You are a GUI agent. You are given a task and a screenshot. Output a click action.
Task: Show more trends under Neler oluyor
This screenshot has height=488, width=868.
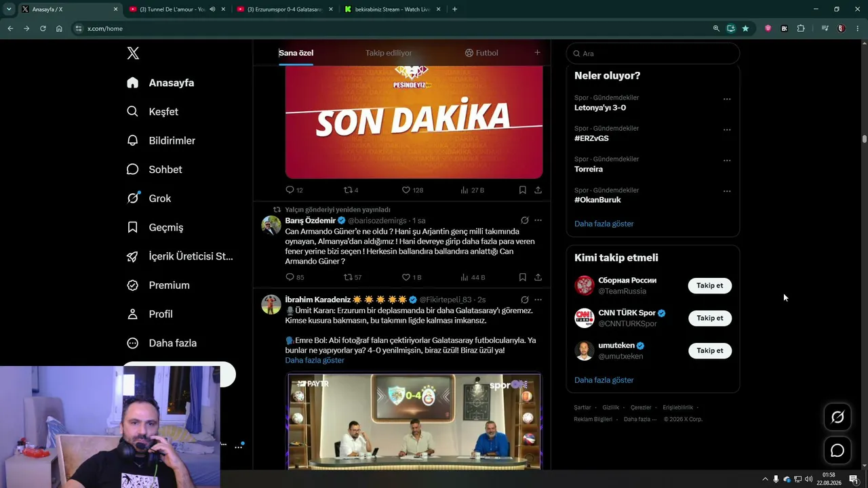[604, 224]
